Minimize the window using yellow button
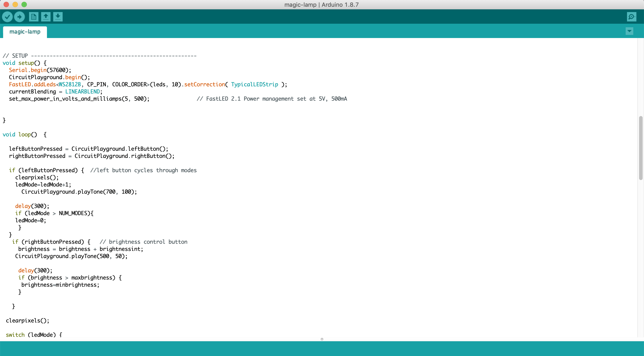644x356 pixels. (15, 4)
